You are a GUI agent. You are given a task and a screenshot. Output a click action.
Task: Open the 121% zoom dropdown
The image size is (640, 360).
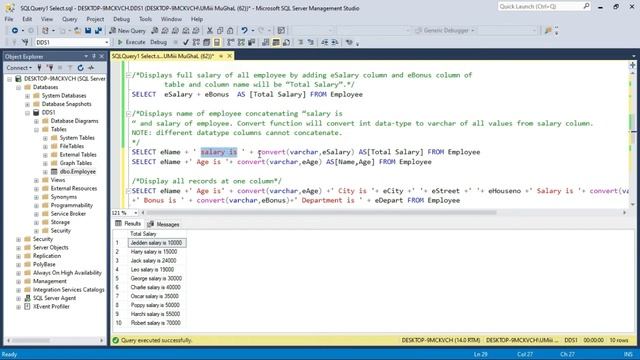pos(135,213)
